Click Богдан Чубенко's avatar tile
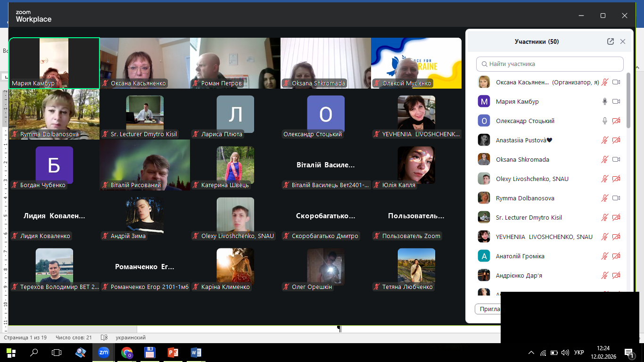The width and height of the screenshot is (644, 362). [54, 165]
